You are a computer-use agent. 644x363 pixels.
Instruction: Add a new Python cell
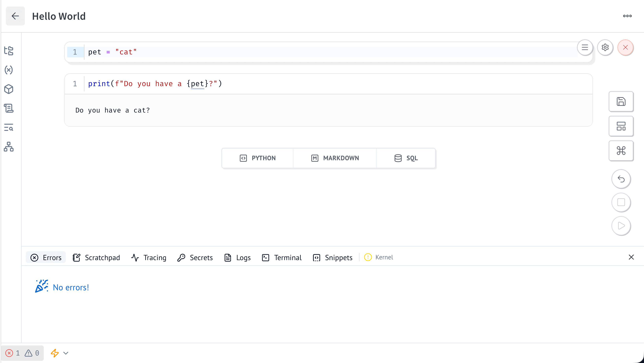coord(257,158)
